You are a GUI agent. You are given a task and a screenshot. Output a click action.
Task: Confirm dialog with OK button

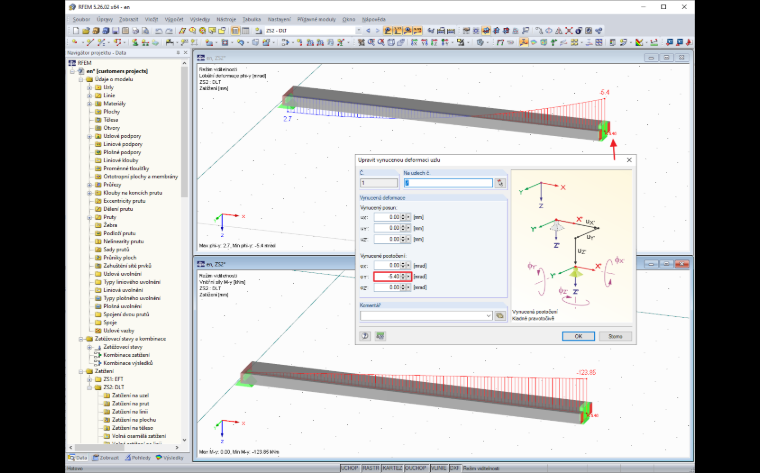click(578, 336)
